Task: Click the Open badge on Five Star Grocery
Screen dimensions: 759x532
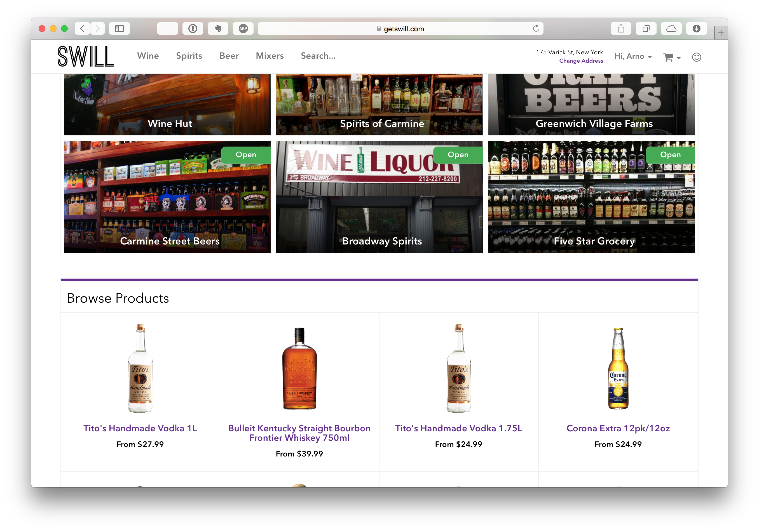Action: click(x=670, y=155)
